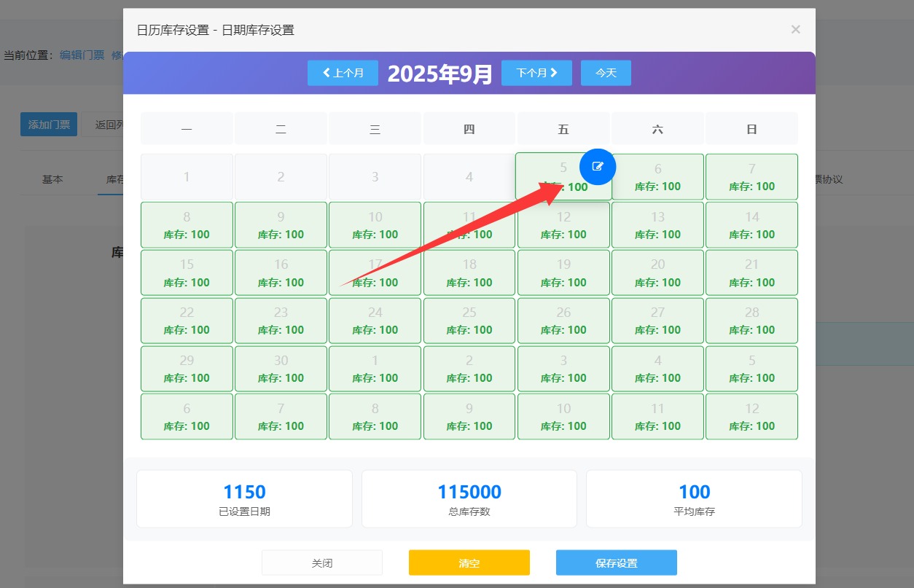Click the 已设置日期 1150 summary card
The width and height of the screenshot is (914, 588).
coord(244,498)
